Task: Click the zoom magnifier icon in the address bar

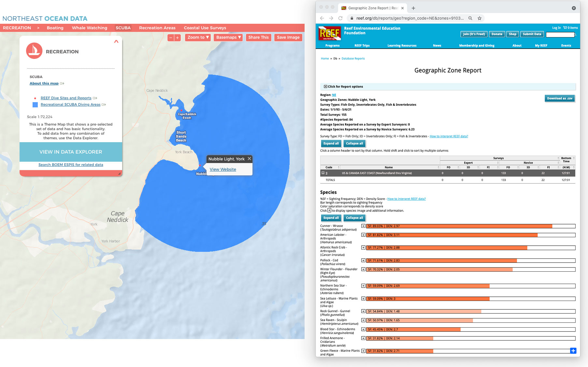Action: pyautogui.click(x=470, y=18)
